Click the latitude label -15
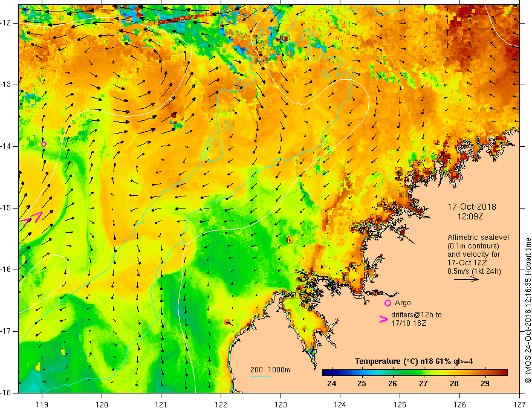Image resolution: width=532 pixels, height=411 pixels. 6,208
